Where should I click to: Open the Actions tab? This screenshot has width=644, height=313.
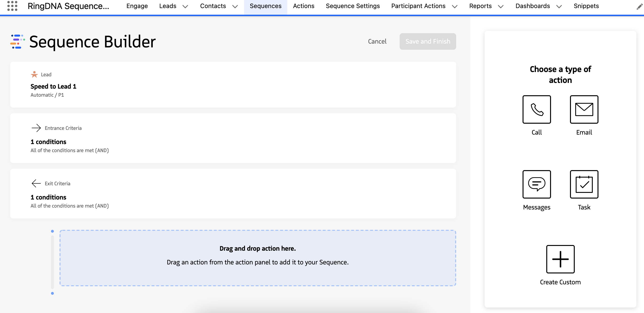point(304,6)
